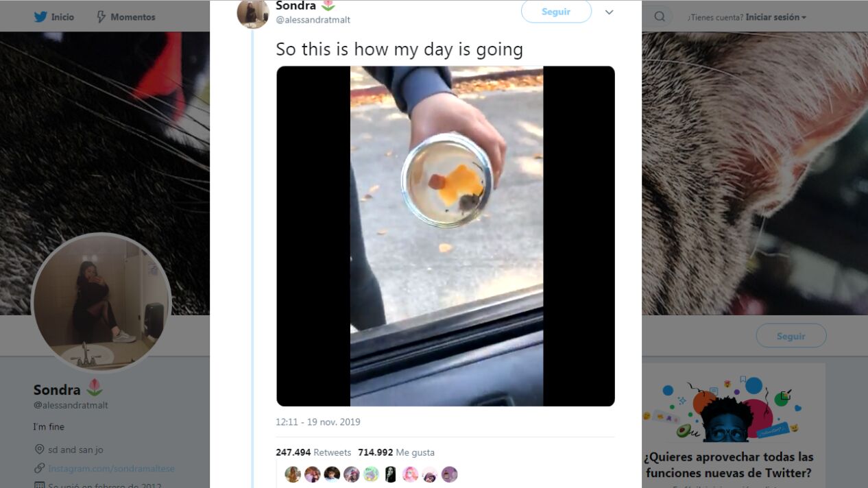
Task: Click the last liker avatar in row
Action: click(449, 474)
